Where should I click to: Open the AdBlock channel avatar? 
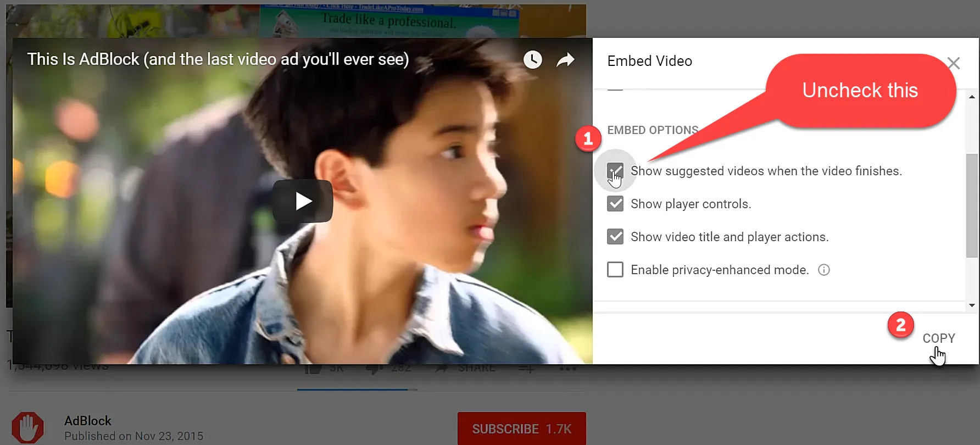coord(28,428)
